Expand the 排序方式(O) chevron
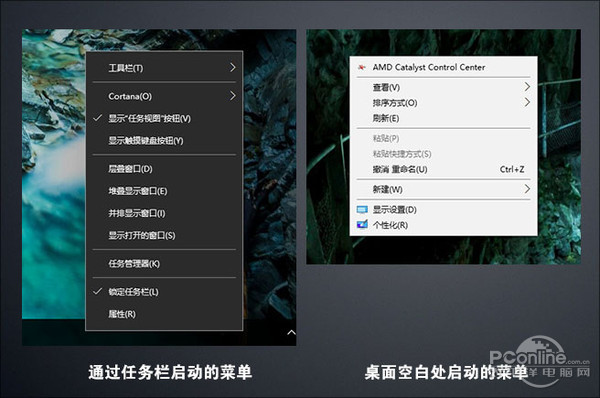 (x=527, y=102)
